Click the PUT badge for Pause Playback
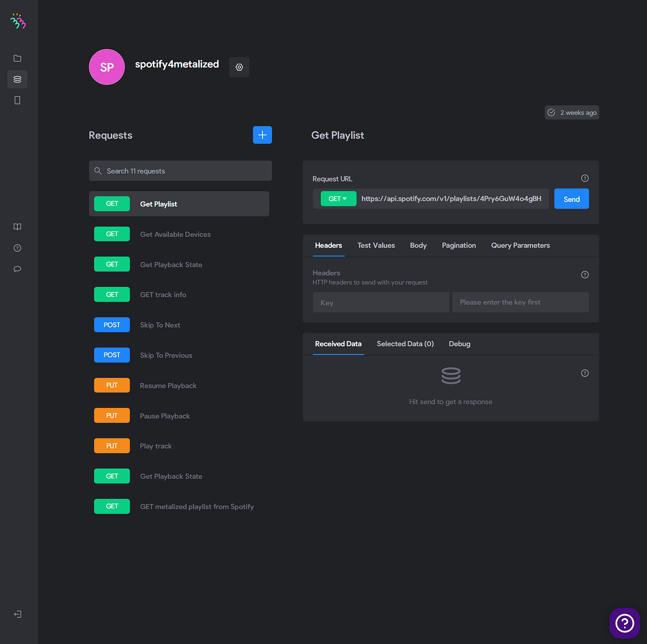Screen dimensions: 647x644 [x=112, y=416]
